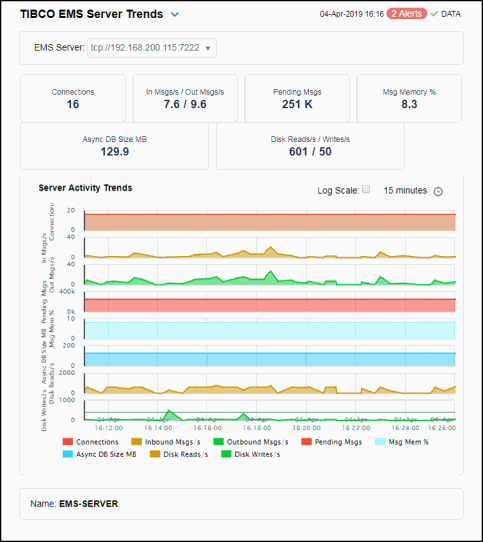Click the 15 minutes time range label
The width and height of the screenshot is (483, 542).
pos(405,190)
